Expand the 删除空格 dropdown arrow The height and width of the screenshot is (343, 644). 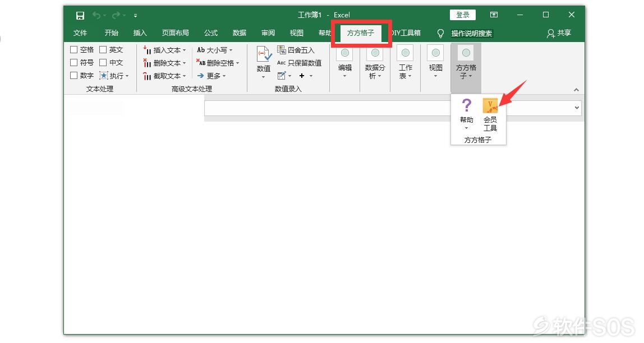(x=237, y=63)
